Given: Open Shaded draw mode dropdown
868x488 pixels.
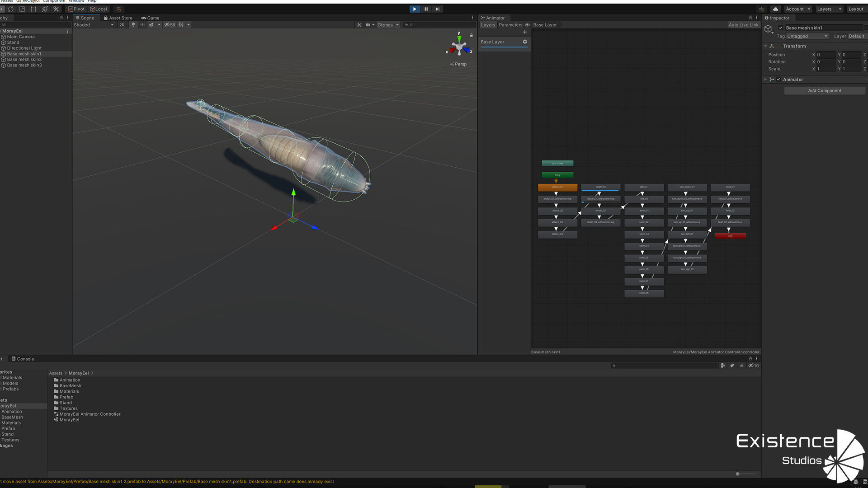Looking at the screenshot, I should [x=94, y=25].
